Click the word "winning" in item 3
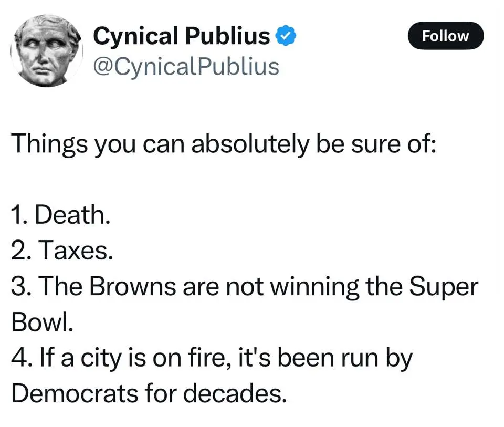 click(x=313, y=287)
